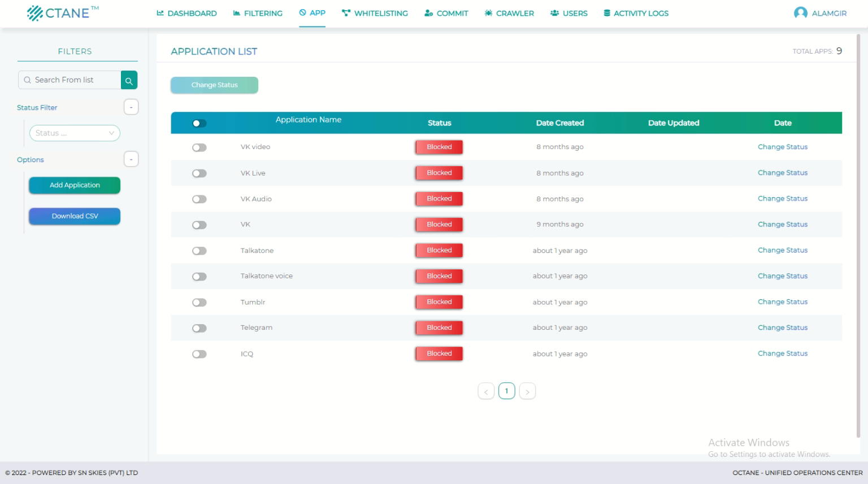Toggle the switch for VK video row
Screen dimensions: 868x484
199,147
